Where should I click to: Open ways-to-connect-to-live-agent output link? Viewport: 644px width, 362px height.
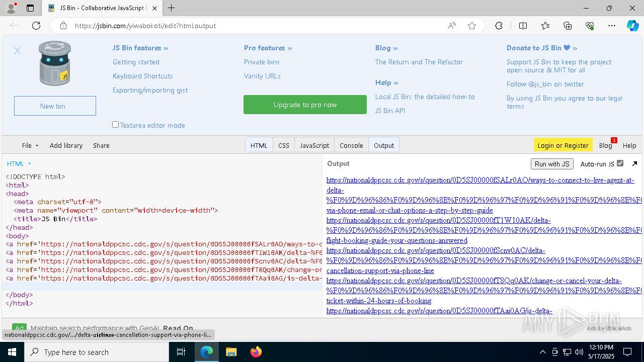click(x=480, y=195)
